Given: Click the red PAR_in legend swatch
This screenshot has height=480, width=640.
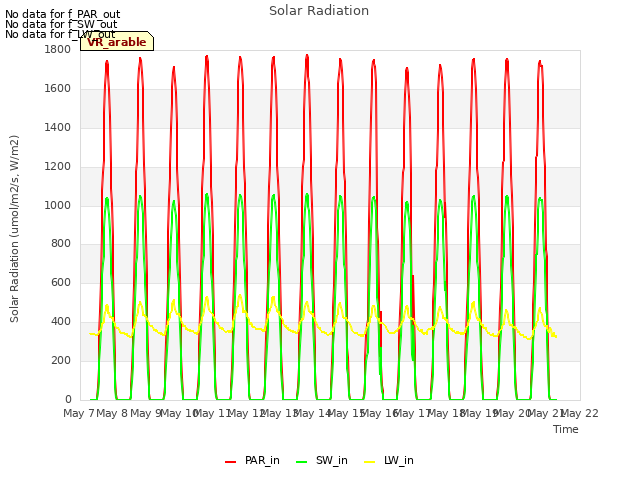Looking at the screenshot, I should 231,462.
